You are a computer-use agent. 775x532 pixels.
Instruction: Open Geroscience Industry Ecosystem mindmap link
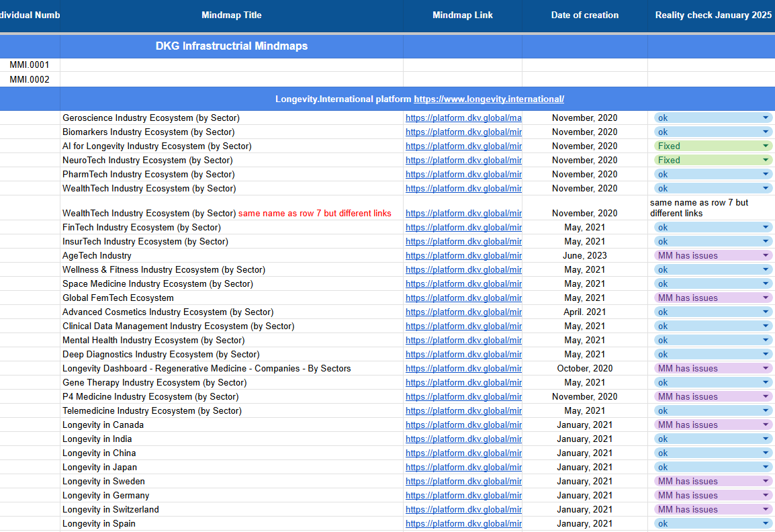(463, 118)
